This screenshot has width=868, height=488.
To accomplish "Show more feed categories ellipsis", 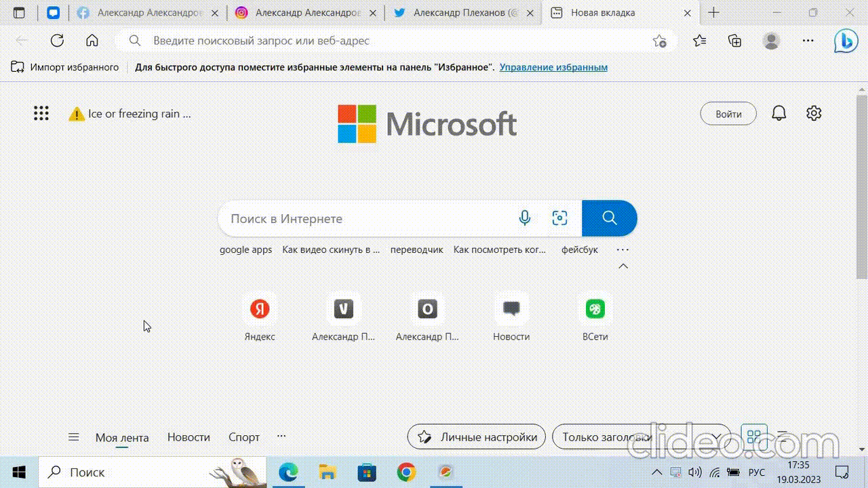I will tap(281, 436).
